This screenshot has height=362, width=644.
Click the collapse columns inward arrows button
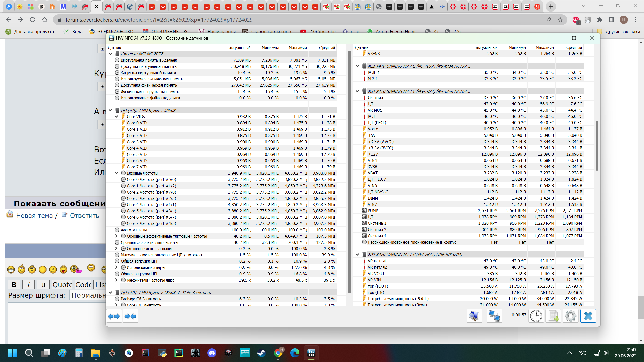[130, 316]
